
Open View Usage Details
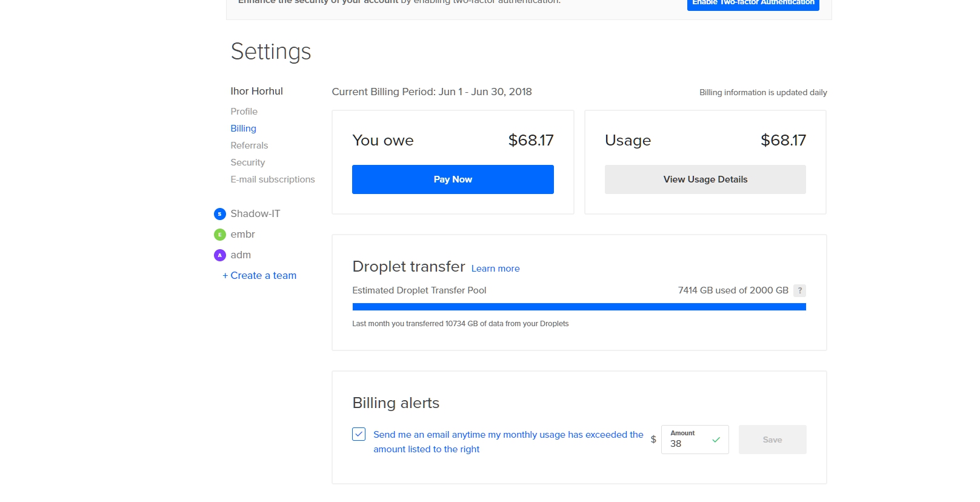click(x=705, y=179)
